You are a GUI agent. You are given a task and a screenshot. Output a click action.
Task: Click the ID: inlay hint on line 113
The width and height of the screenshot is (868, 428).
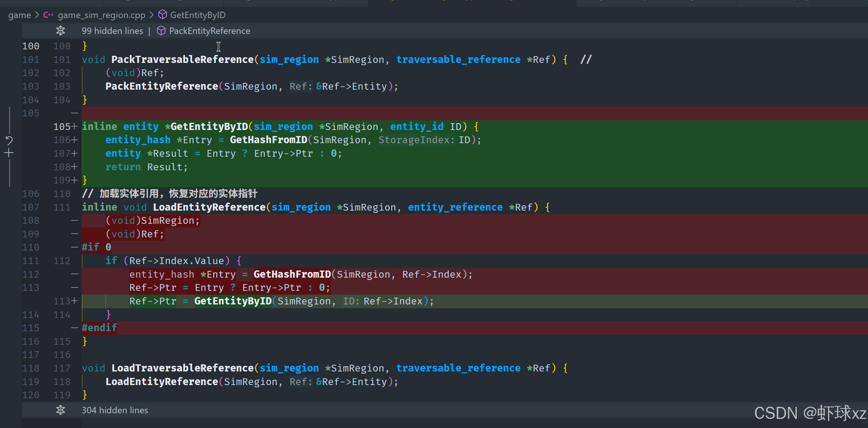[351, 301]
